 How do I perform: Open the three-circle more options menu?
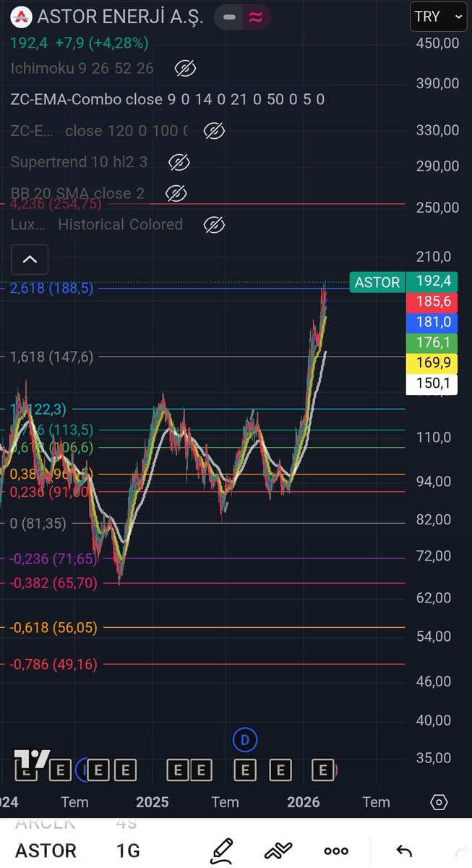[x=336, y=851]
